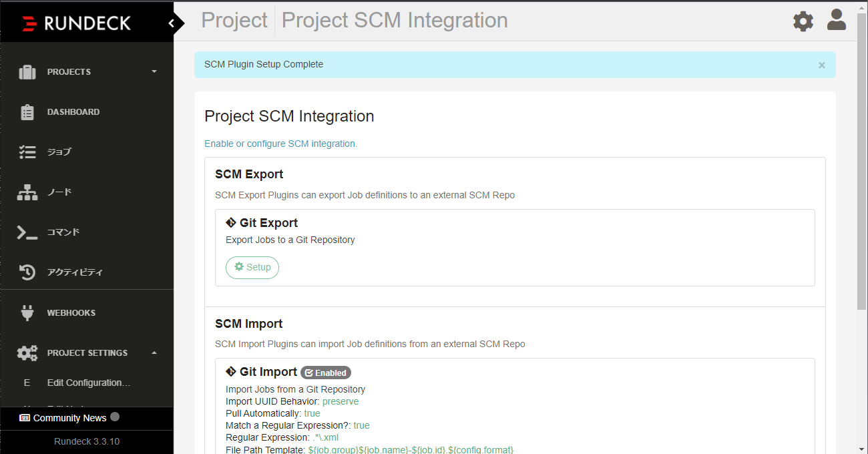Collapse the Project Settings caret

154,353
